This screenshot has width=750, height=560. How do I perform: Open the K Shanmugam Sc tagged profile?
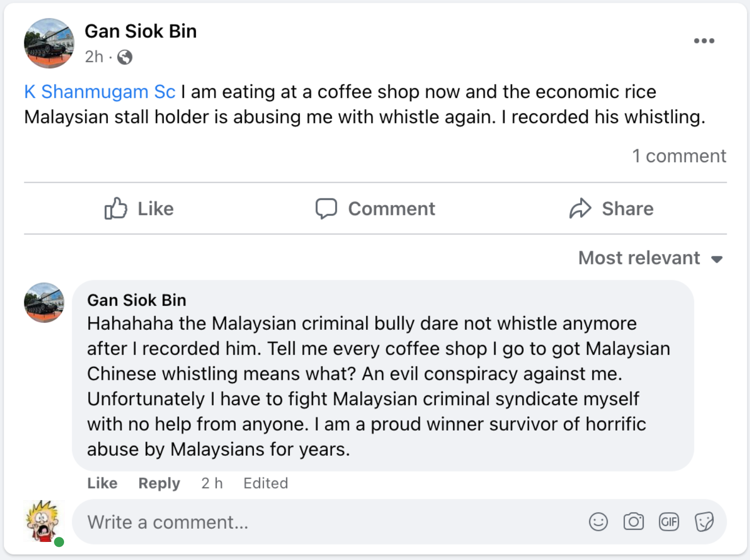click(100, 92)
